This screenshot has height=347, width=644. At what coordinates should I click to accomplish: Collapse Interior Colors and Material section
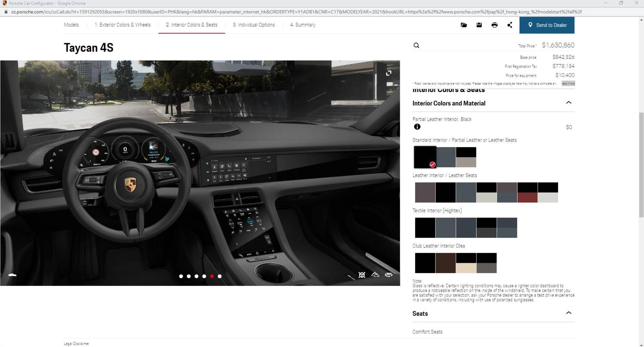569,103
